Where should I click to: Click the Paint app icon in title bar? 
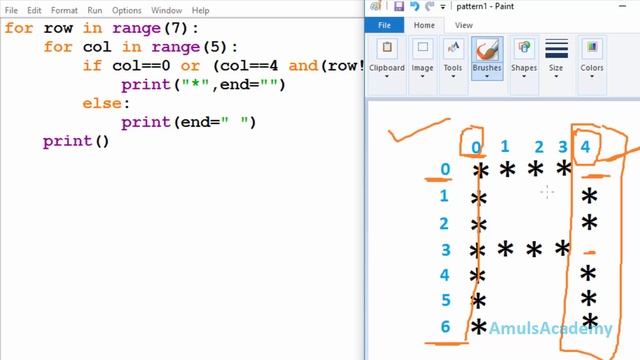tap(376, 6)
